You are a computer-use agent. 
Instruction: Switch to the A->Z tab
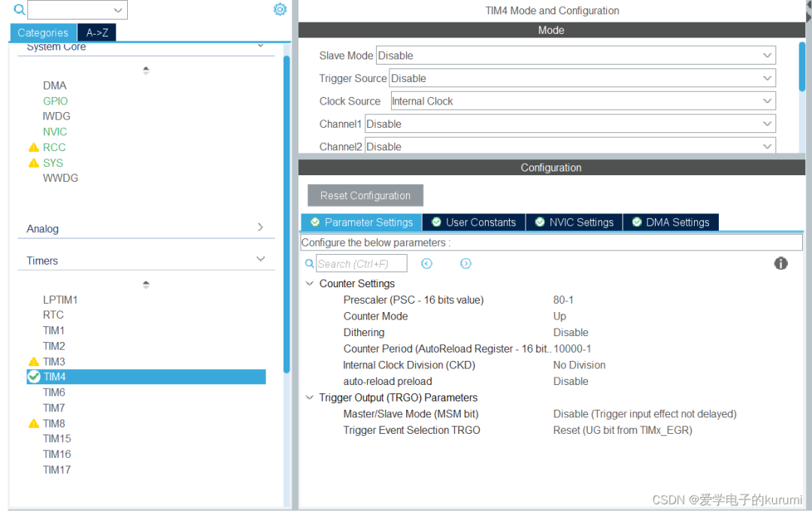pyautogui.click(x=98, y=32)
